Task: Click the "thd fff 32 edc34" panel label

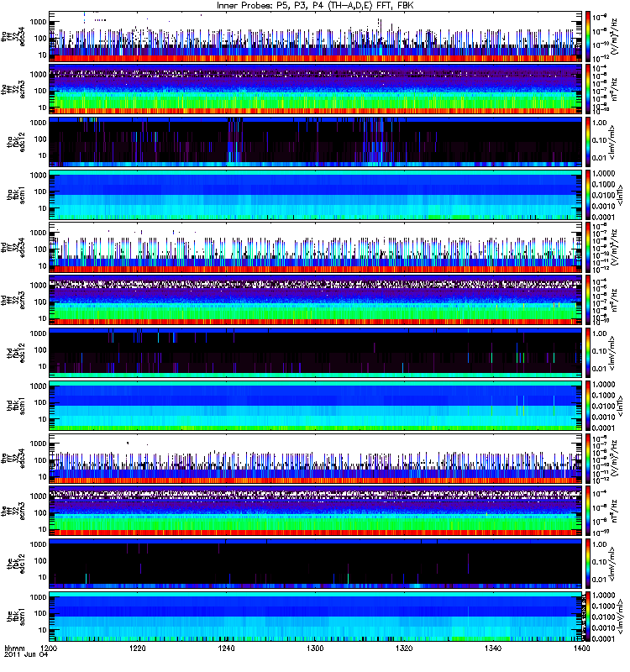Action: [x=13, y=248]
